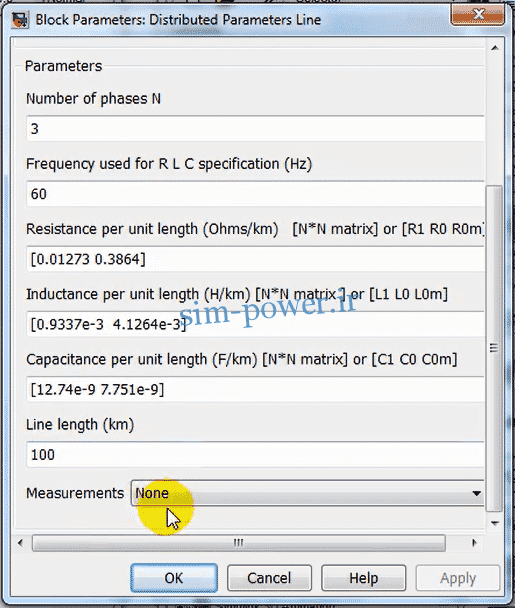Click the horizontal scrollbar thumb
This screenshot has height=608, width=515.
click(238, 543)
